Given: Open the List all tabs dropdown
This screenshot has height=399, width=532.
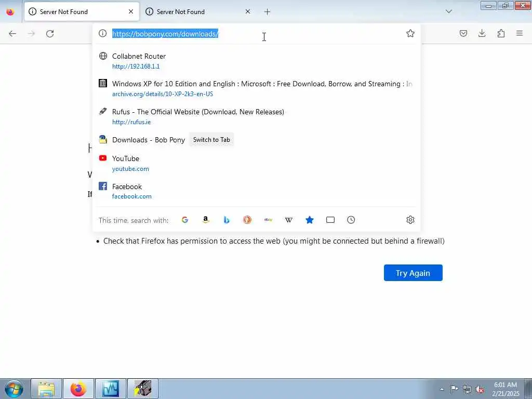Looking at the screenshot, I should (448, 11).
